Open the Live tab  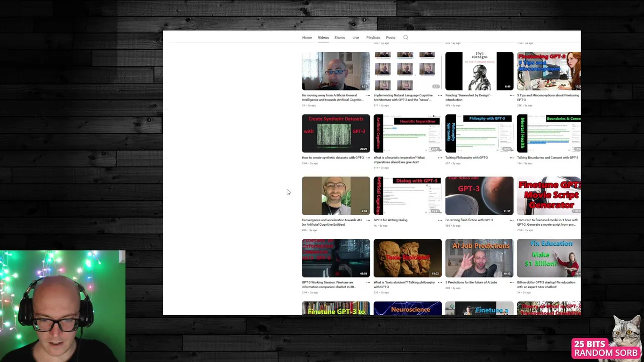click(x=356, y=37)
